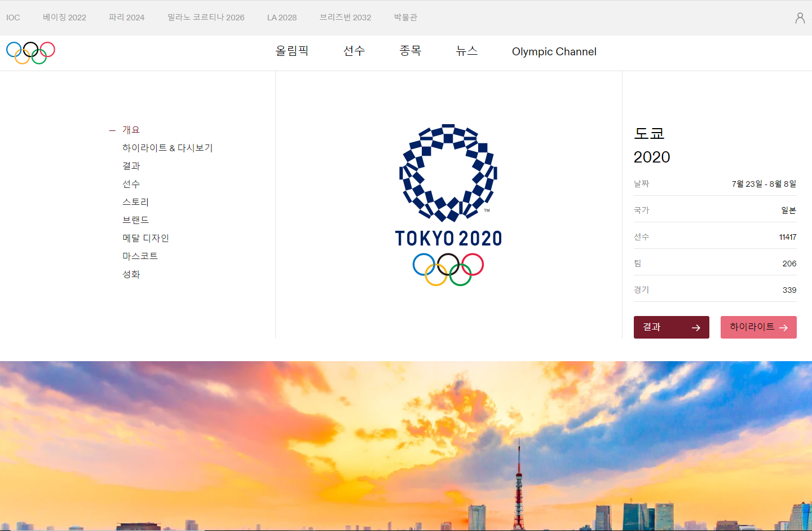Viewport: 812px width, 531px height.
Task: Open the 박물관 link
Action: pos(405,17)
